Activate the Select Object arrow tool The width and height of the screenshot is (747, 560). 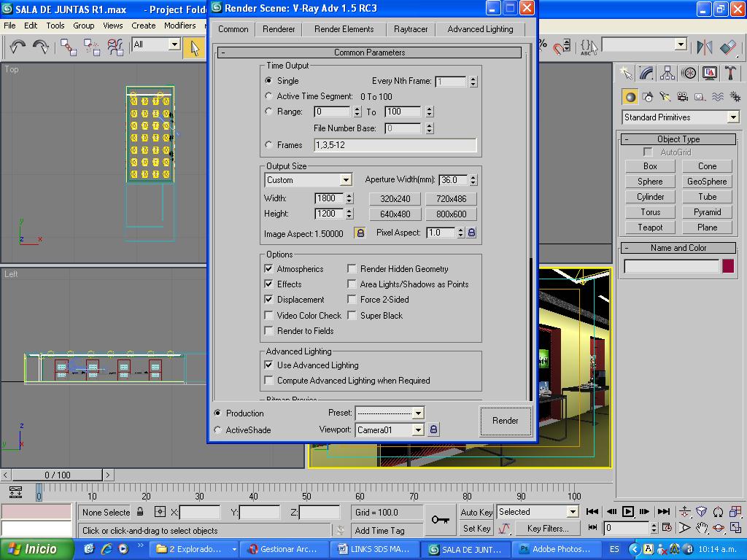point(194,48)
